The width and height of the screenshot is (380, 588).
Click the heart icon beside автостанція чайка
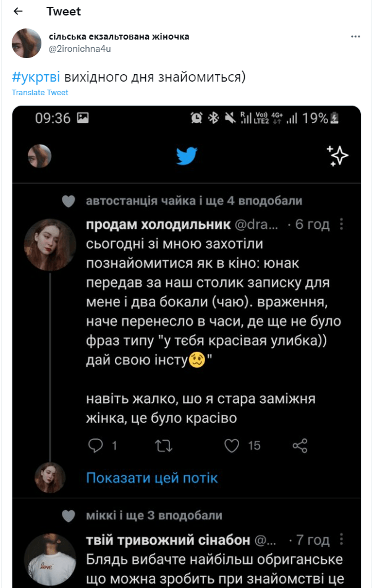69,201
